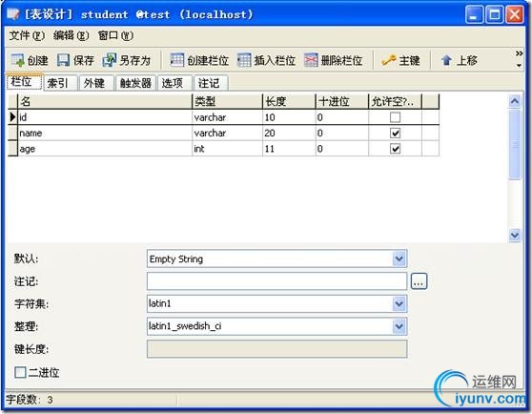The width and height of the screenshot is (532, 414).
Task: Click the length value 11 cell
Action: [x=289, y=149]
